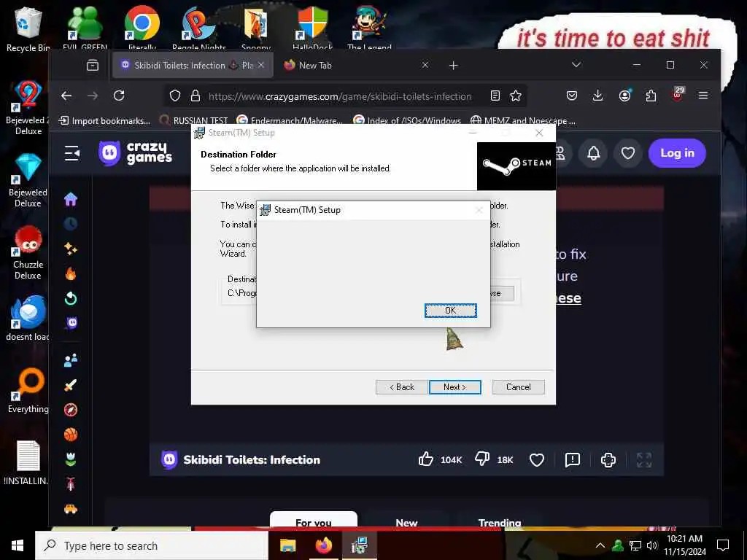Click the Log in button on CrazyGames
Image resolution: width=747 pixels, height=560 pixels.
(x=677, y=153)
